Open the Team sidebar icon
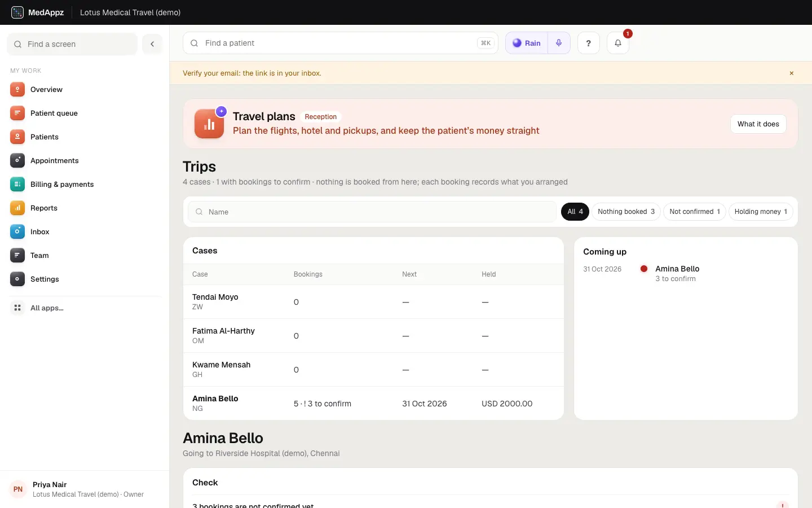This screenshot has width=812, height=508. tap(17, 255)
